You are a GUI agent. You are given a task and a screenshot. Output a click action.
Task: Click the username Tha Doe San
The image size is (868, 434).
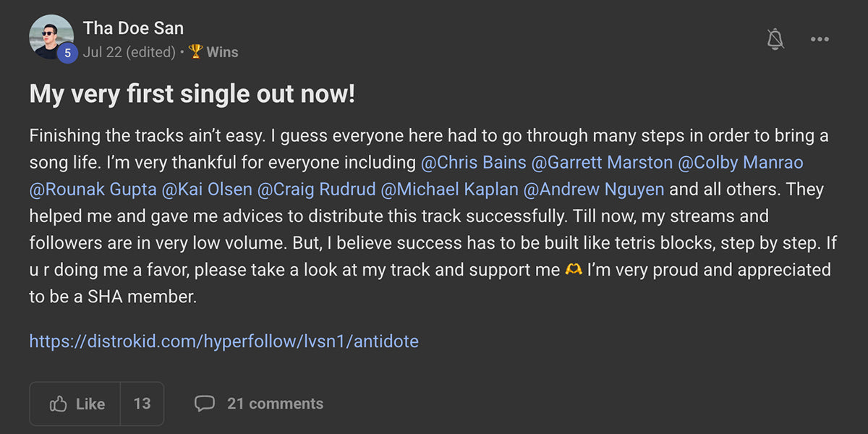(x=133, y=27)
